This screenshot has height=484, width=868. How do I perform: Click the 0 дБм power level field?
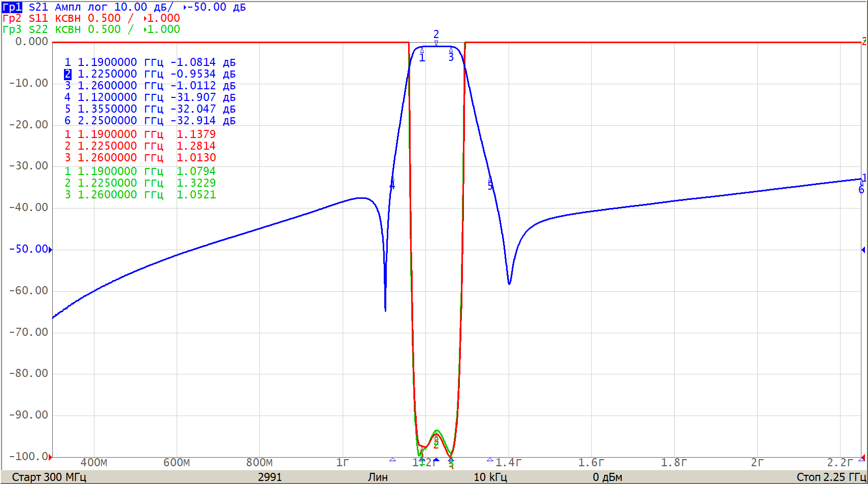click(x=607, y=477)
